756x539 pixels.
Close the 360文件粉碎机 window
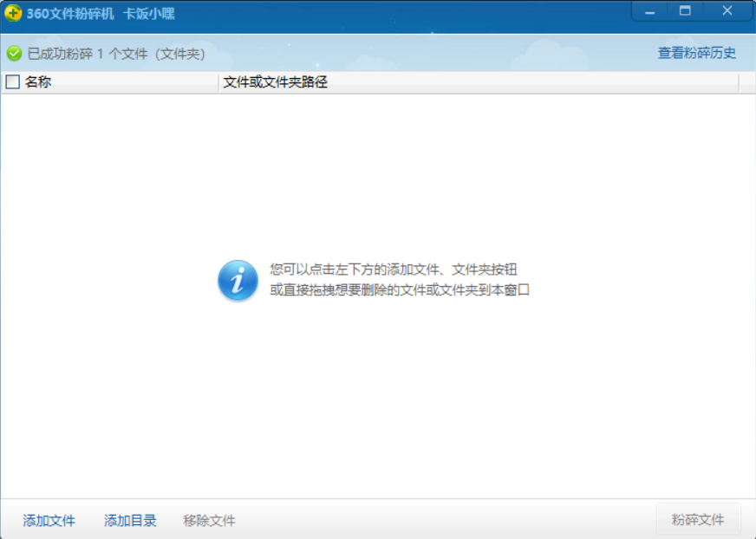pyautogui.click(x=727, y=11)
